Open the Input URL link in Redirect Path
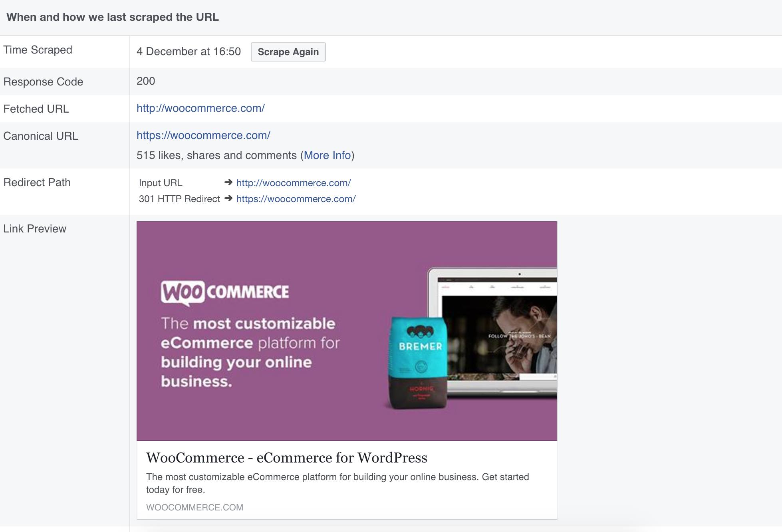Image resolution: width=782 pixels, height=532 pixels. tap(294, 183)
